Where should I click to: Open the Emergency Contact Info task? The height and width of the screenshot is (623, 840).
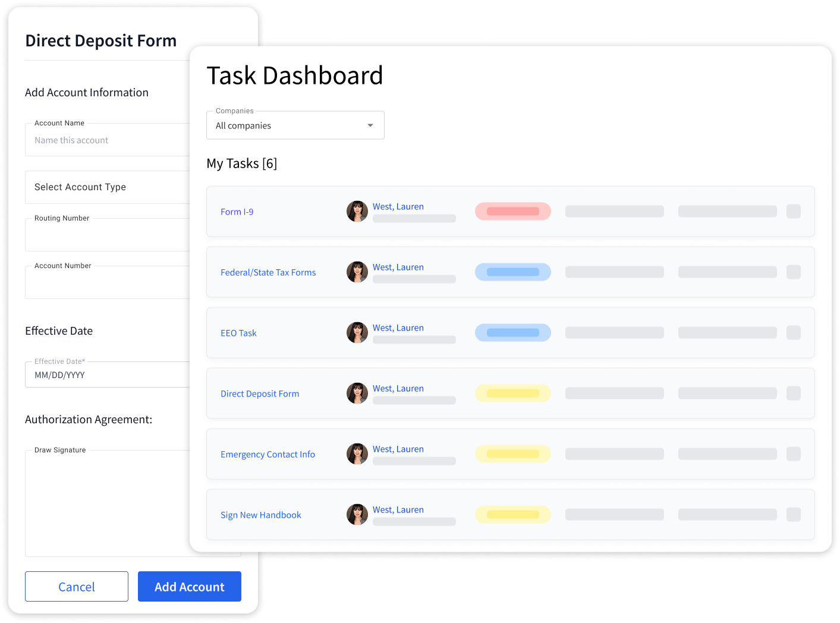tap(268, 454)
